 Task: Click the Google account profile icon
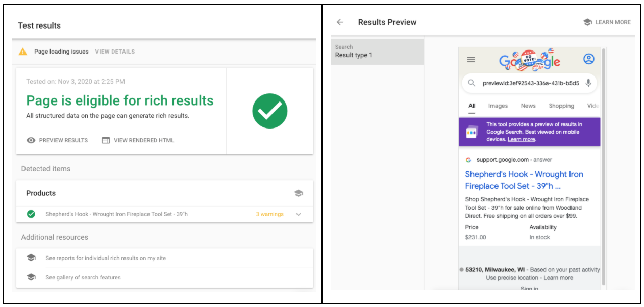pos(589,59)
